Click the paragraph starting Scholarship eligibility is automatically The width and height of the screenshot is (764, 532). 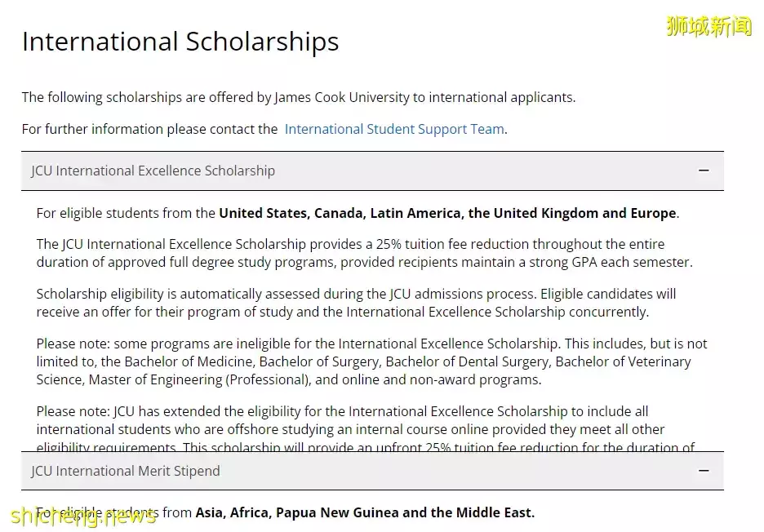point(356,303)
